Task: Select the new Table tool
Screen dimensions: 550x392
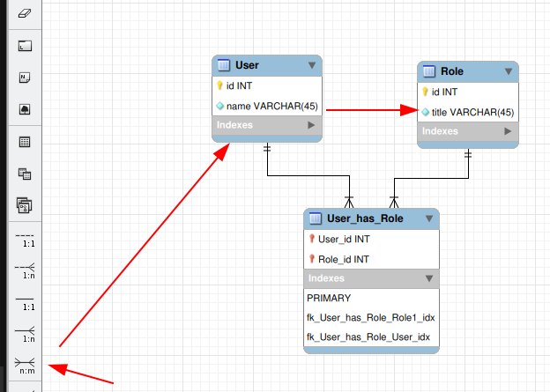Action: (24, 142)
